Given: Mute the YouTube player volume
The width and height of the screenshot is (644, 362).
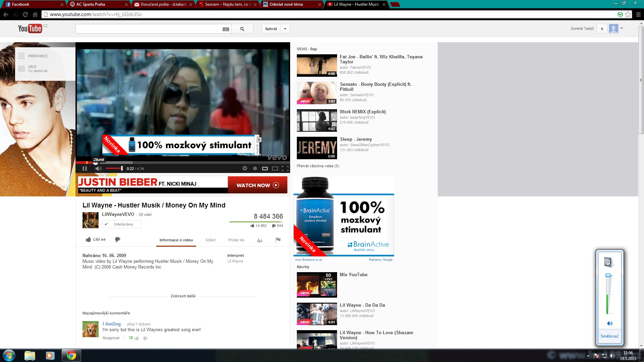Looking at the screenshot, I should (x=98, y=169).
